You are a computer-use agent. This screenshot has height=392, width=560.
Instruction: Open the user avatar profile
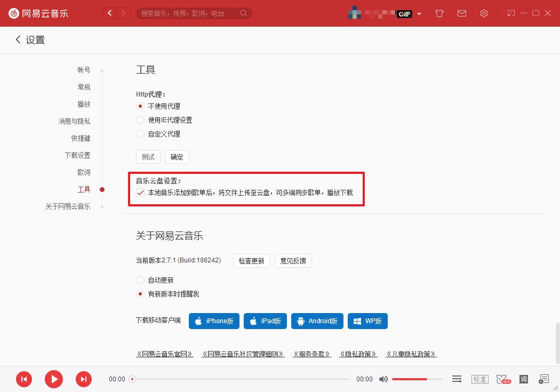tap(354, 13)
